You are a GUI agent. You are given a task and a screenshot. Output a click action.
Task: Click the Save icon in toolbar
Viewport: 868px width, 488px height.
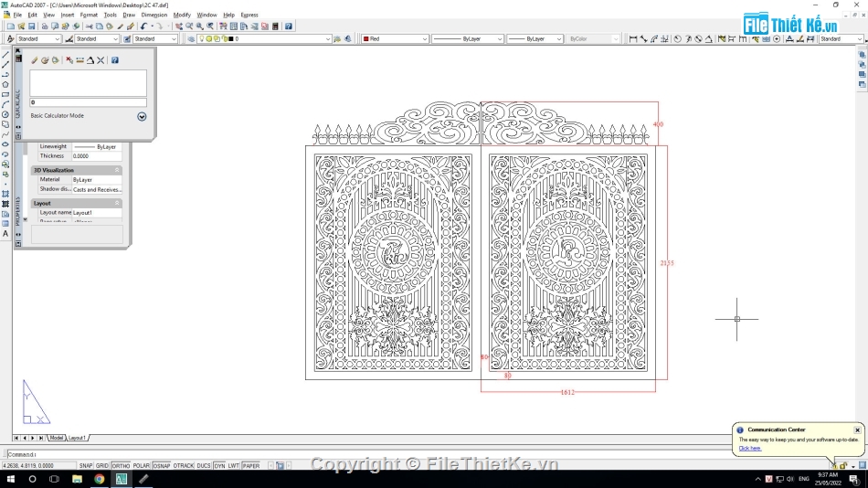(32, 26)
